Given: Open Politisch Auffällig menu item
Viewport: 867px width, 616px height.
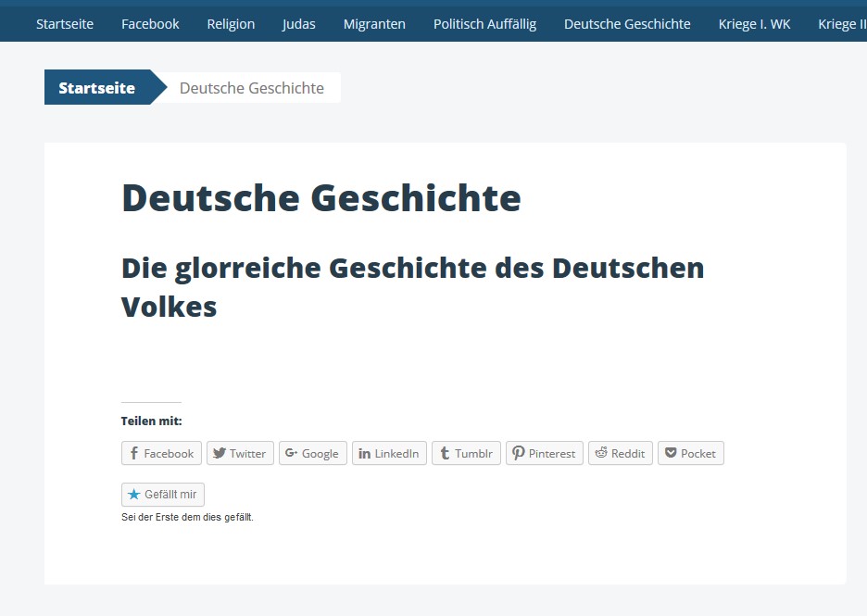Looking at the screenshot, I should click(484, 24).
